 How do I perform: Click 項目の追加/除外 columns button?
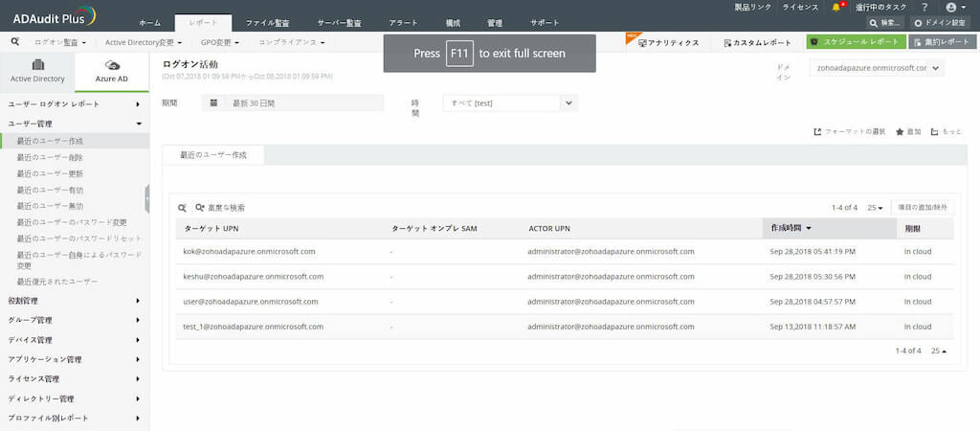click(x=923, y=207)
